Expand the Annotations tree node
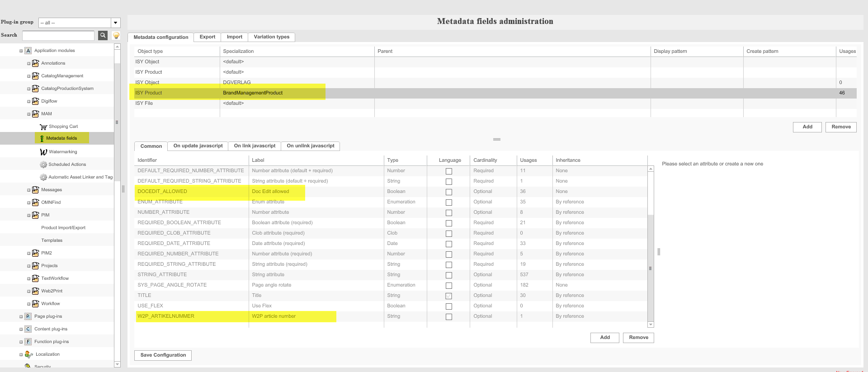 (28, 64)
